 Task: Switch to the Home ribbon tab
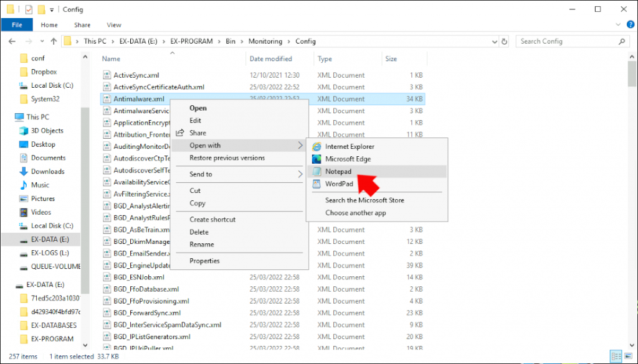pos(49,24)
